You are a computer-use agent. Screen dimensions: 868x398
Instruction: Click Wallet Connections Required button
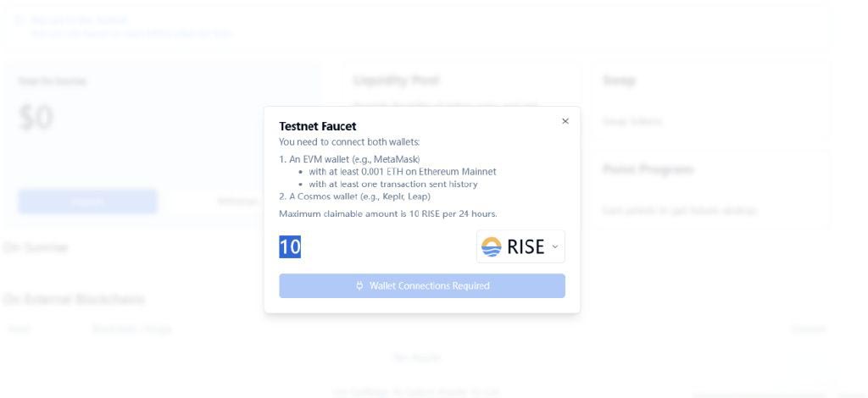(x=422, y=285)
